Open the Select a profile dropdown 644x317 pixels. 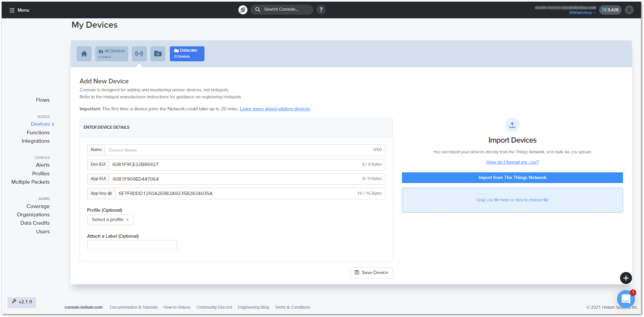tap(110, 220)
